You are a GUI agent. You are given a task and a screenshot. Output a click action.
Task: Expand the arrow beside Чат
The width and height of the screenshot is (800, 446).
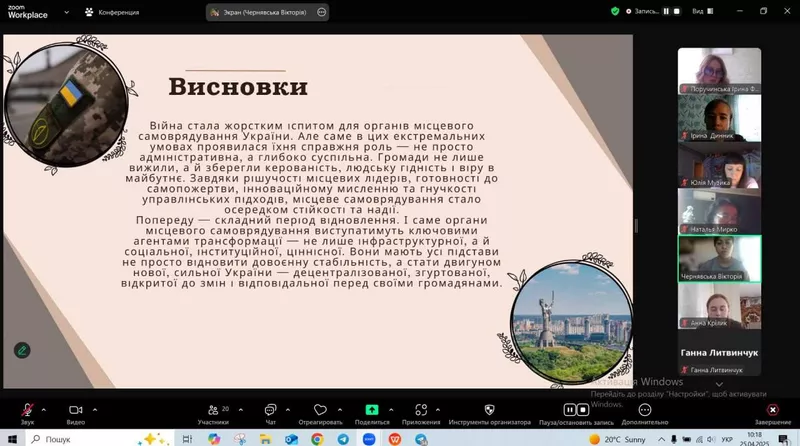coord(288,410)
